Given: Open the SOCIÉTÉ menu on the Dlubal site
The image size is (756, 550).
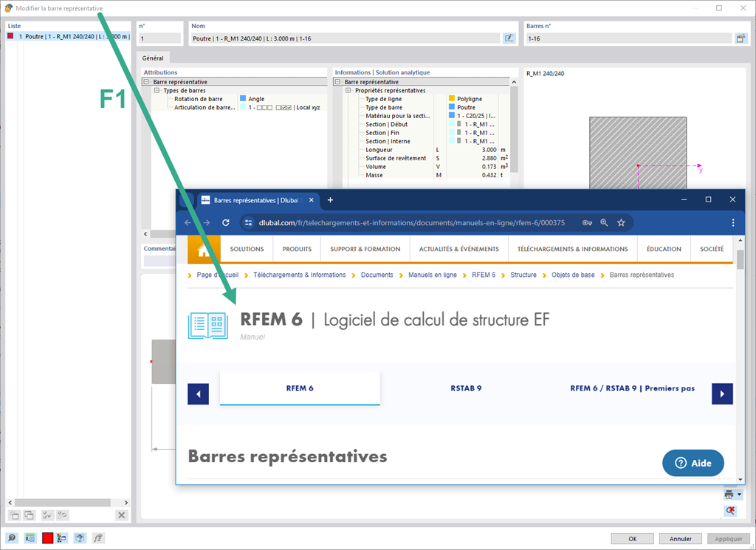Looking at the screenshot, I should (x=712, y=250).
